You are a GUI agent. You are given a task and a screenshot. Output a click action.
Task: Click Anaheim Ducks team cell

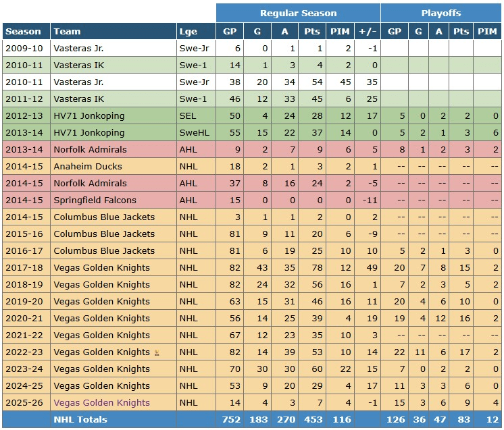[113, 166]
